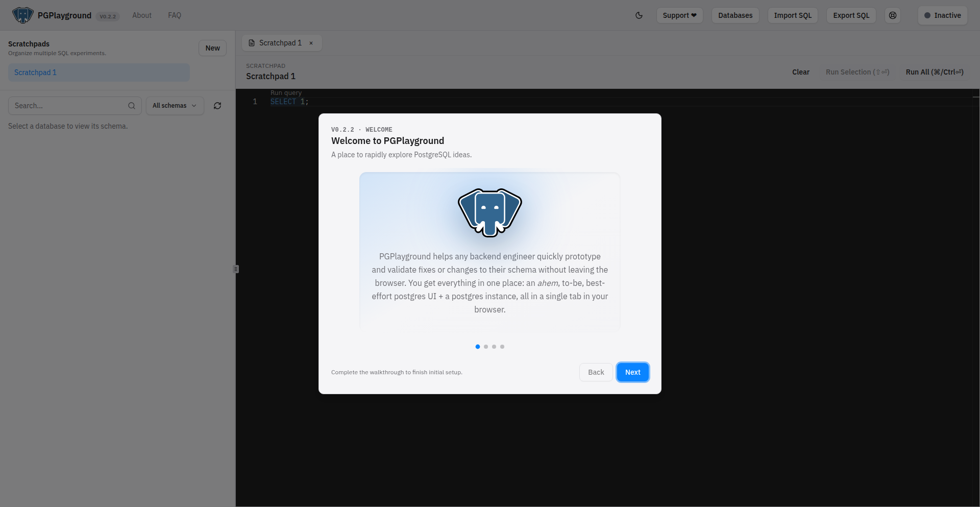
Task: Open the help lifebuoy icon in the header
Action: (x=892, y=15)
